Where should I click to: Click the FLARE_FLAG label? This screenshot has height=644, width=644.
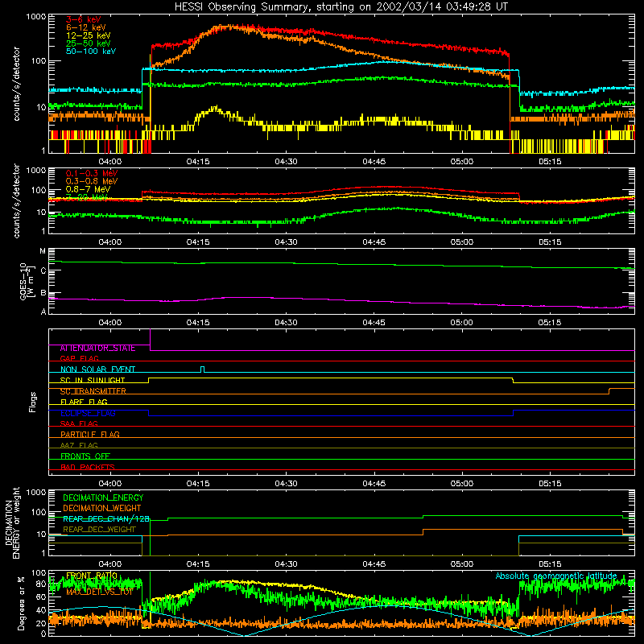[84, 402]
